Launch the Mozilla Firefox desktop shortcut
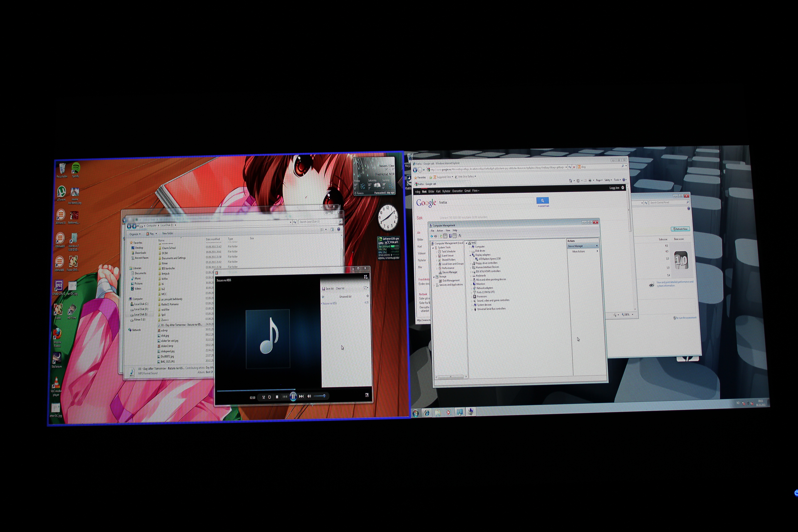 pos(57,338)
